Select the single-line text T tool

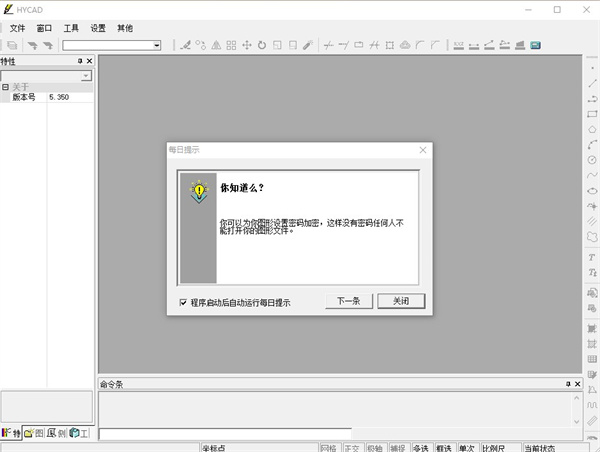(592, 257)
